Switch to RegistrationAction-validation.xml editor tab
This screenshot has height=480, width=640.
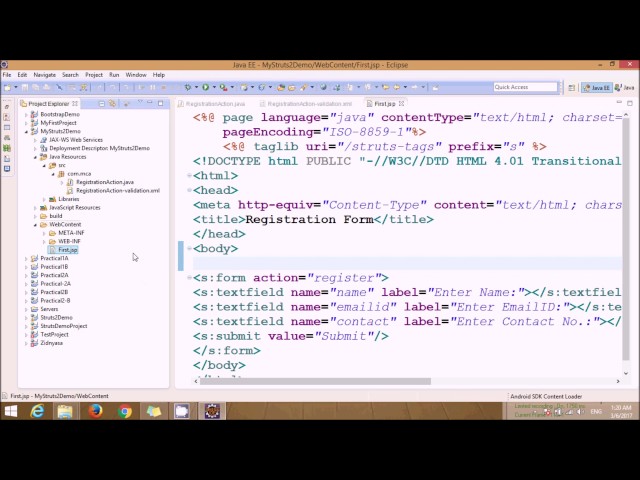coord(306,104)
